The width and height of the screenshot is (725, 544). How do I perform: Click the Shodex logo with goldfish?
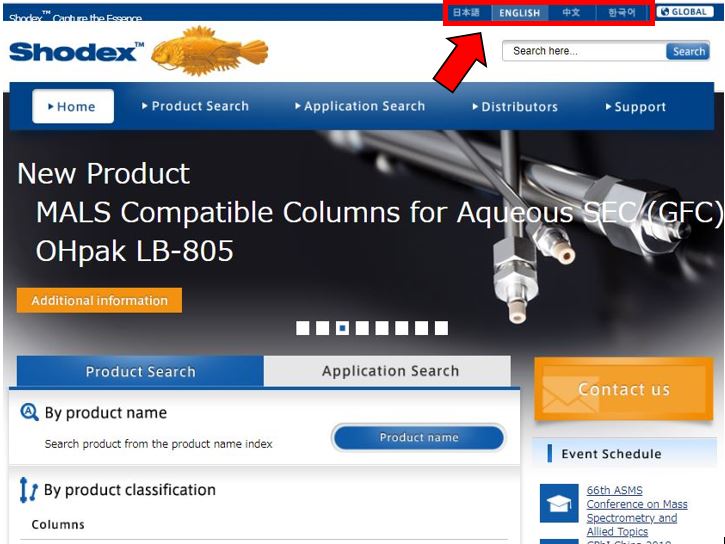[x=138, y=51]
